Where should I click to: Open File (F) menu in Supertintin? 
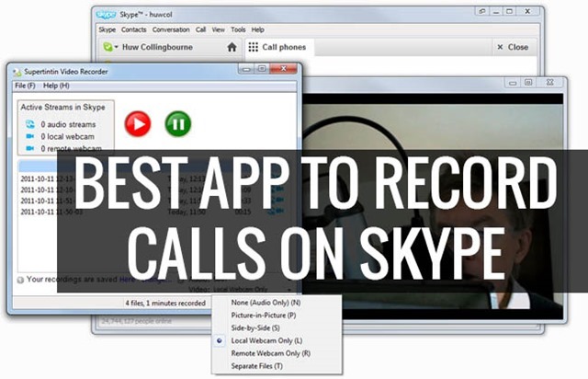click(25, 86)
